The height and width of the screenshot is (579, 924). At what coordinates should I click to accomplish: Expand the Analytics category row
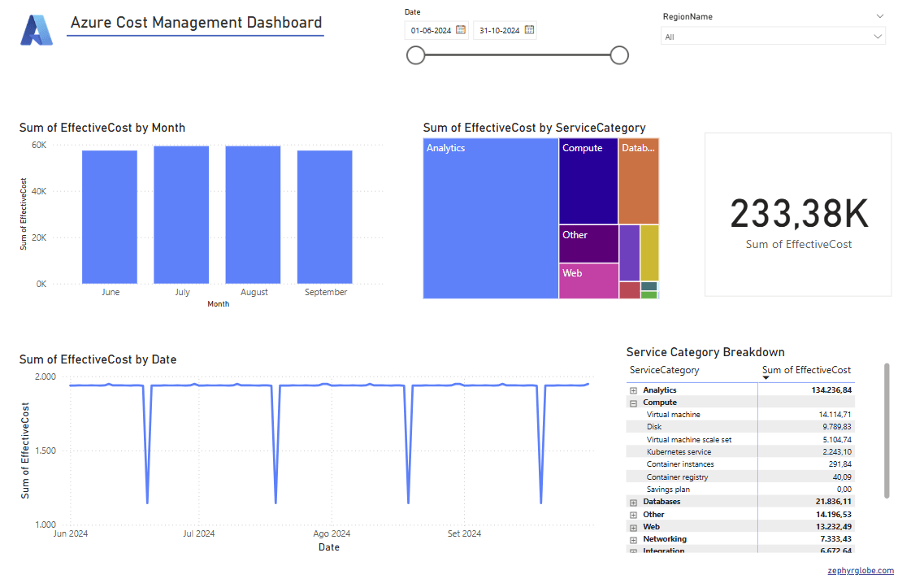(633, 391)
